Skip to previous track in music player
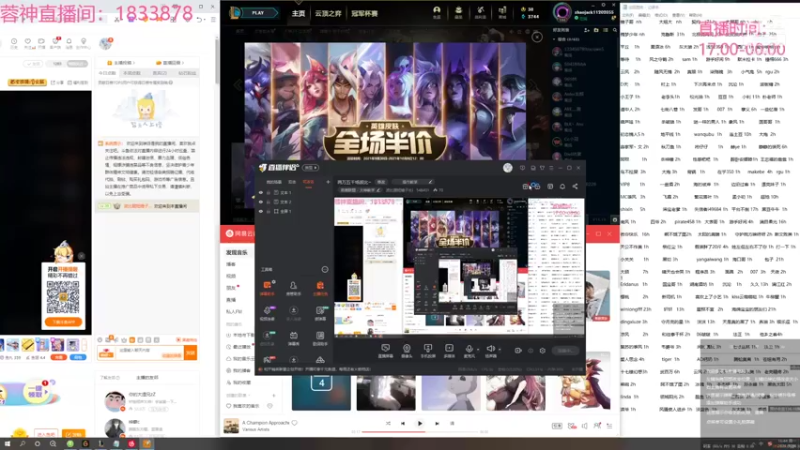The height and width of the screenshot is (450, 800). point(403,423)
